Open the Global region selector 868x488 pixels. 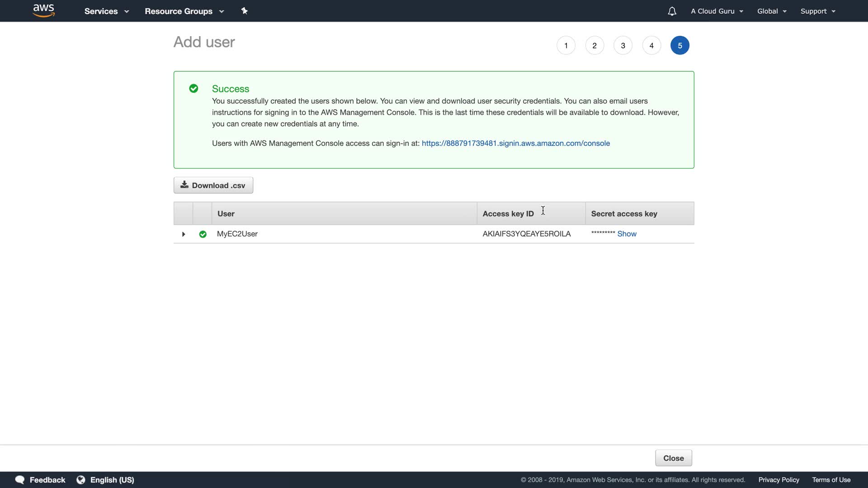click(x=772, y=11)
